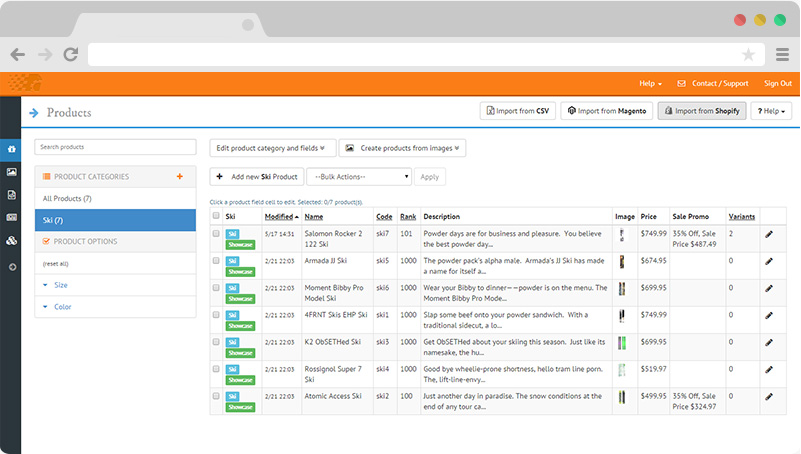Bookmark the page with the star icon
Image resolution: width=801 pixels, height=454 pixels.
click(x=748, y=54)
